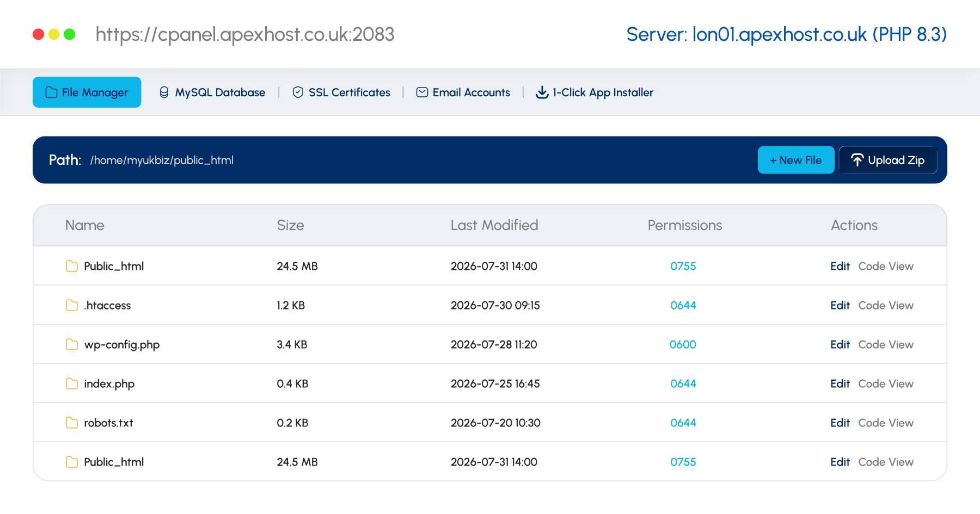
Task: Select the wp-config.php file name
Action: [x=122, y=345]
